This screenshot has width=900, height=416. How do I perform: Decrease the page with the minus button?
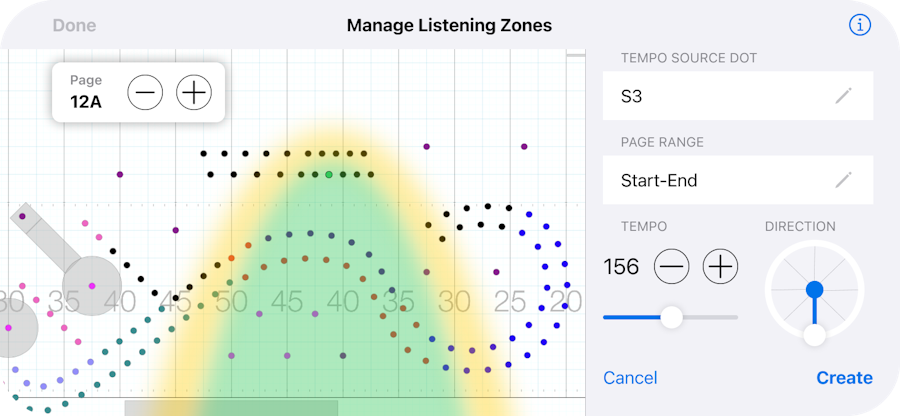tap(145, 93)
